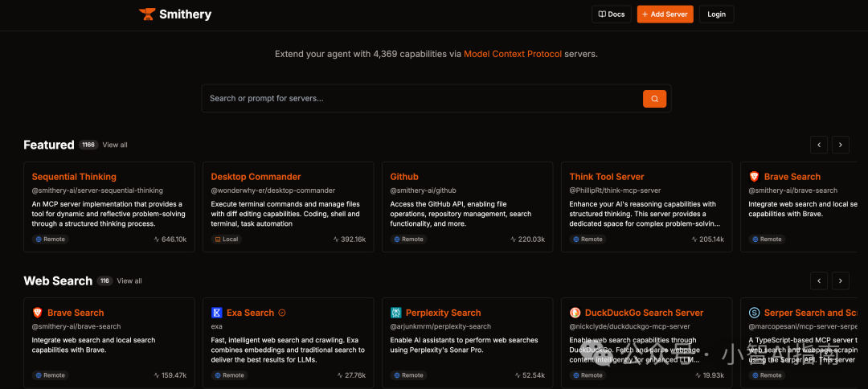Viewport: 868px width, 389px height.
Task: View all Web Search servers
Action: 129,280
